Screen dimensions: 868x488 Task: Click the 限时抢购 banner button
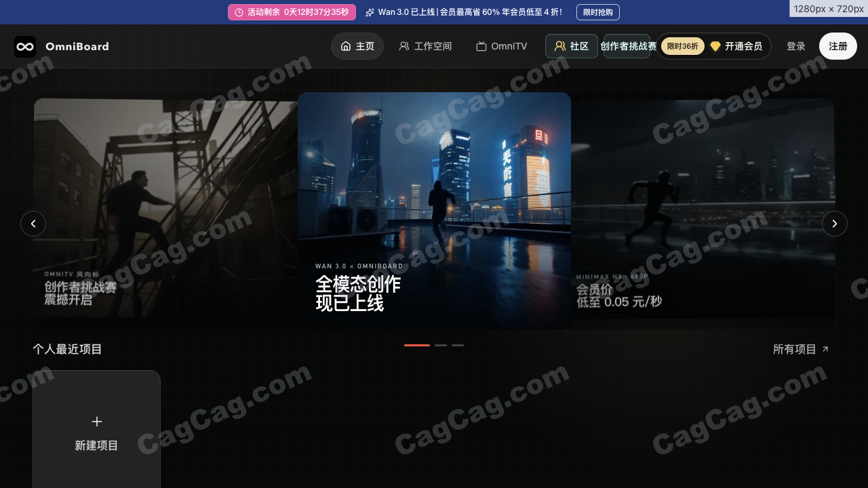(x=598, y=12)
